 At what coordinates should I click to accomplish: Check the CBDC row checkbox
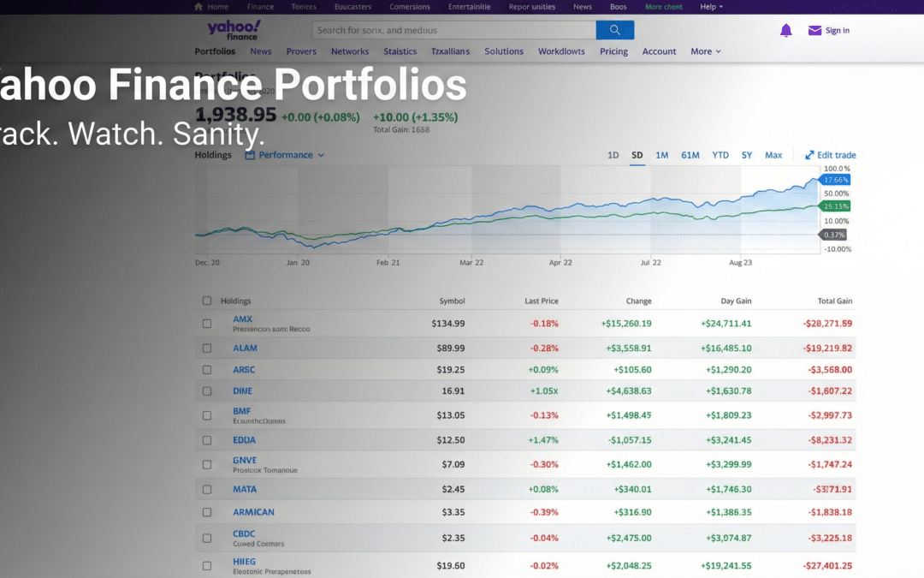pos(207,539)
